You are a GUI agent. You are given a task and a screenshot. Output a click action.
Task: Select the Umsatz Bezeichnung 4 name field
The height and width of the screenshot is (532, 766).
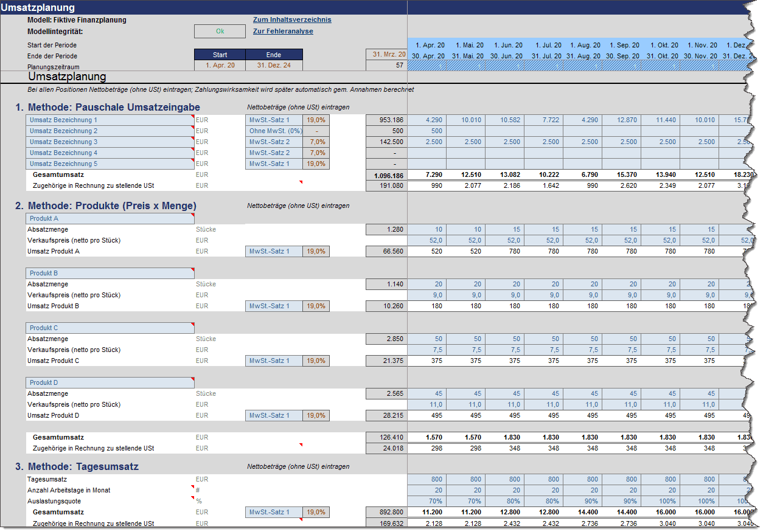coord(110,153)
